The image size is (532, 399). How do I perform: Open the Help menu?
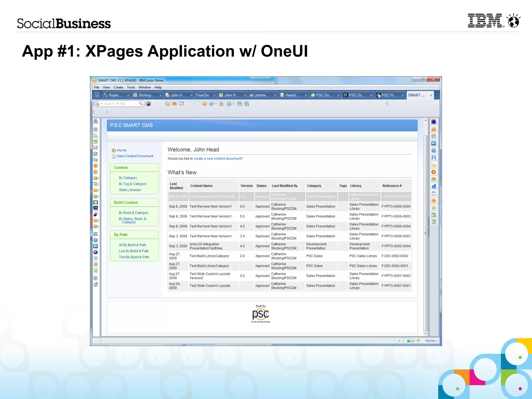tap(158, 87)
